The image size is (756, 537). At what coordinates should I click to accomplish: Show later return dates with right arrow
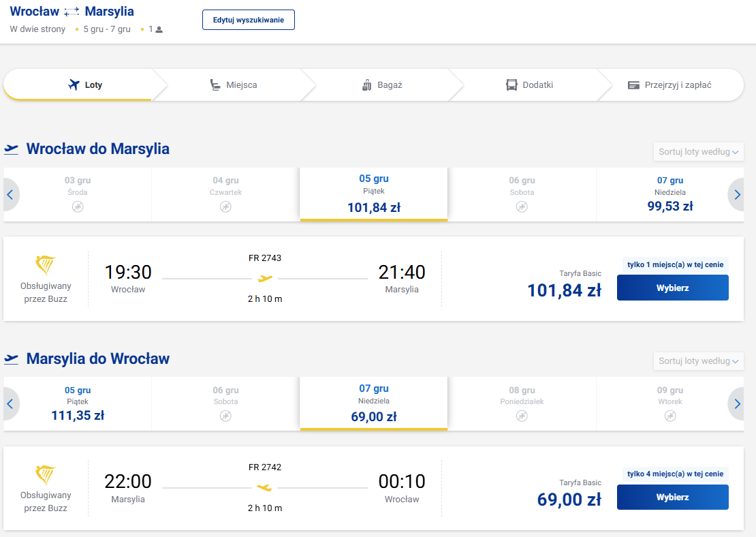737,404
